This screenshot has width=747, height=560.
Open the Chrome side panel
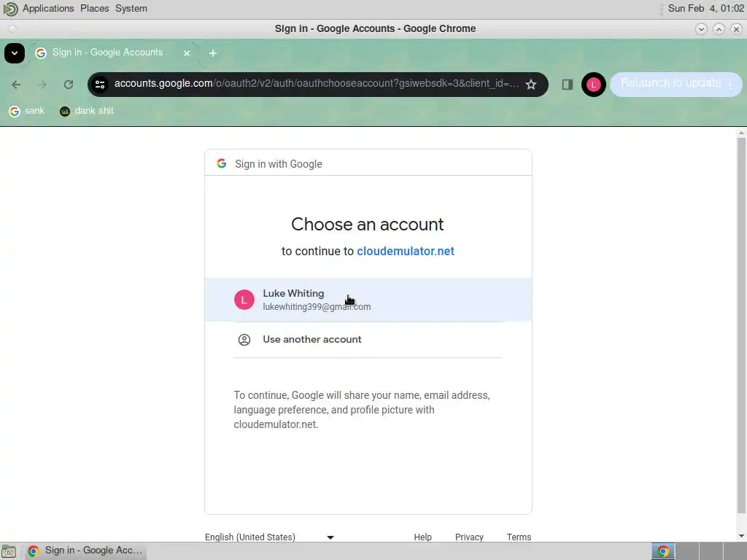pos(567,85)
